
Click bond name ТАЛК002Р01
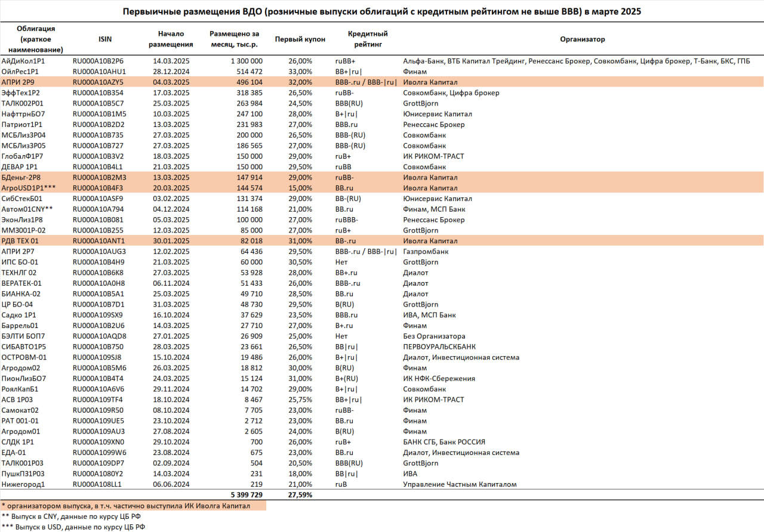tap(24, 103)
